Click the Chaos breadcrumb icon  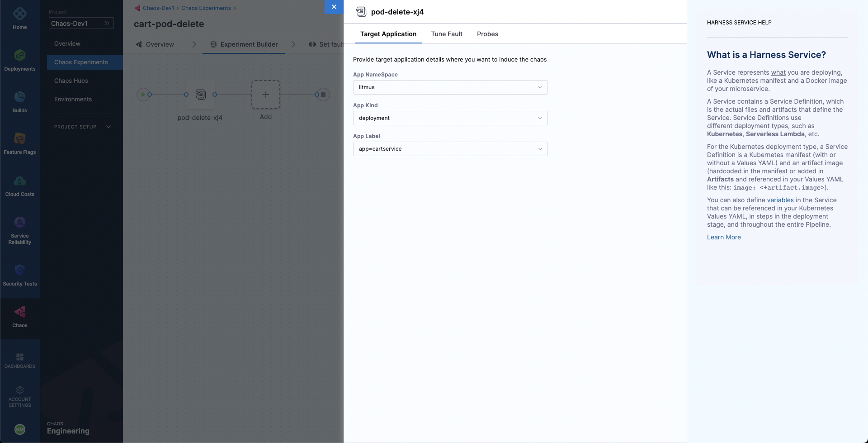[x=137, y=8]
